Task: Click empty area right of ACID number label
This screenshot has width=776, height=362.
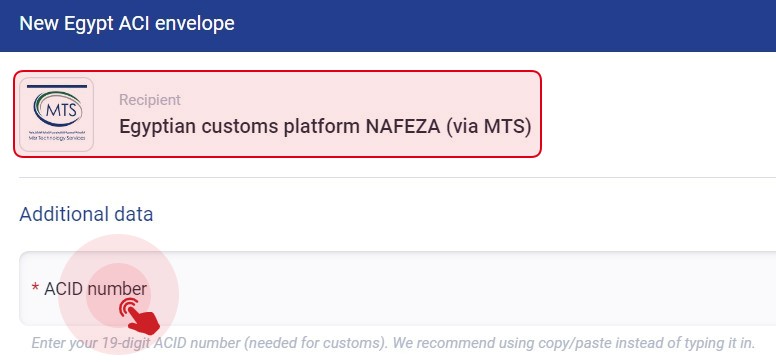Action: point(445,288)
